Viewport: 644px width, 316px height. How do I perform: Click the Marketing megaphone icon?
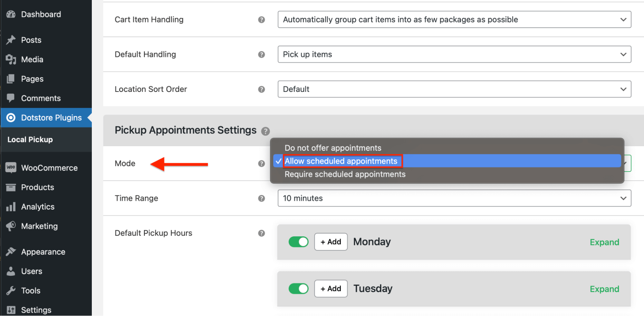pyautogui.click(x=11, y=226)
